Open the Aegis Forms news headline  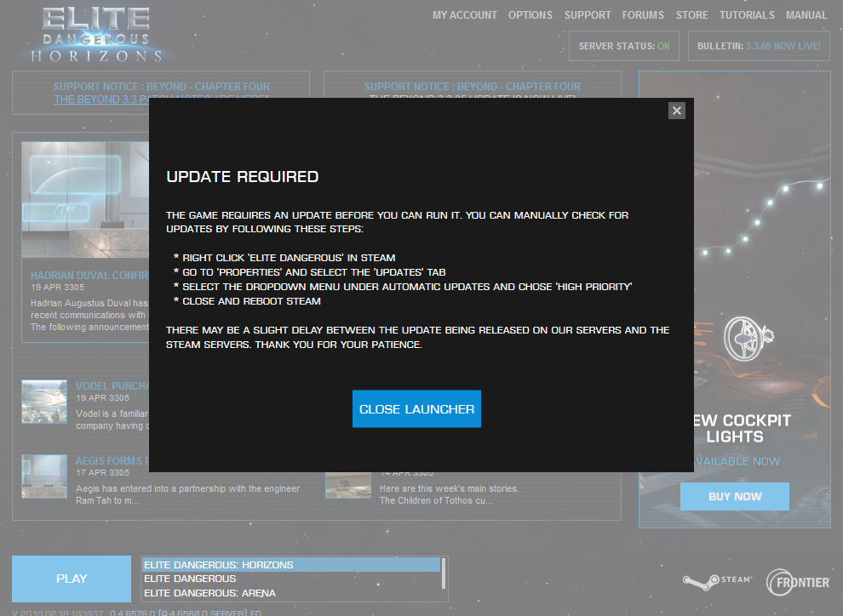tap(112, 461)
